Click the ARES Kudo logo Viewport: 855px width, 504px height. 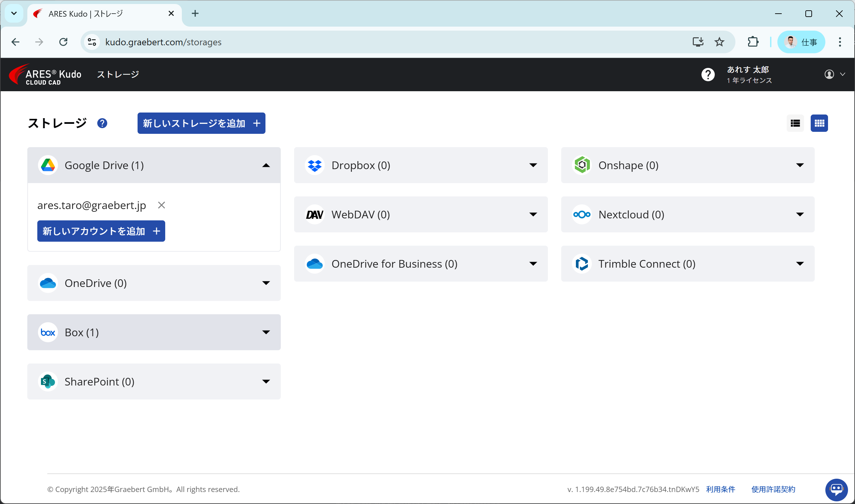(x=45, y=75)
